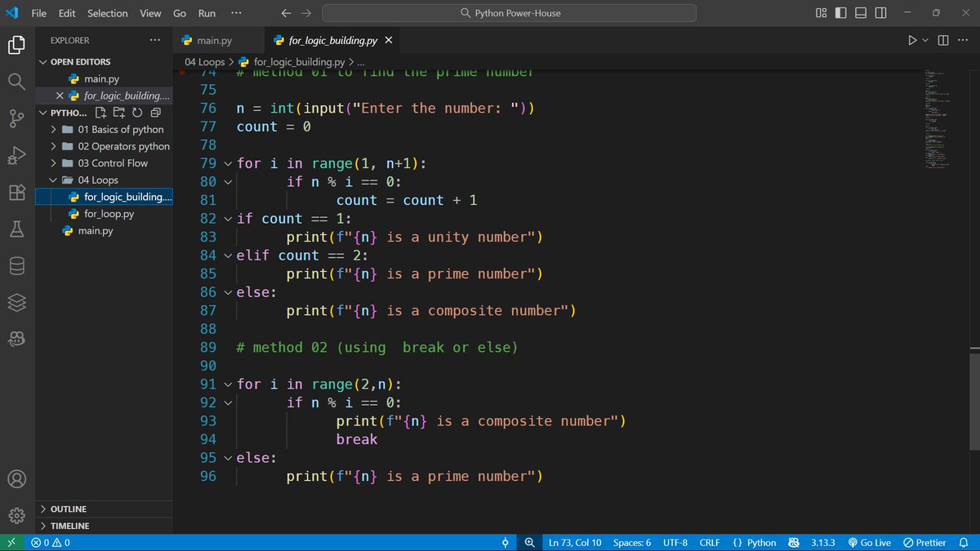Close the for_logic_building.py tab
Image resolution: width=980 pixels, height=551 pixels.
click(388, 40)
